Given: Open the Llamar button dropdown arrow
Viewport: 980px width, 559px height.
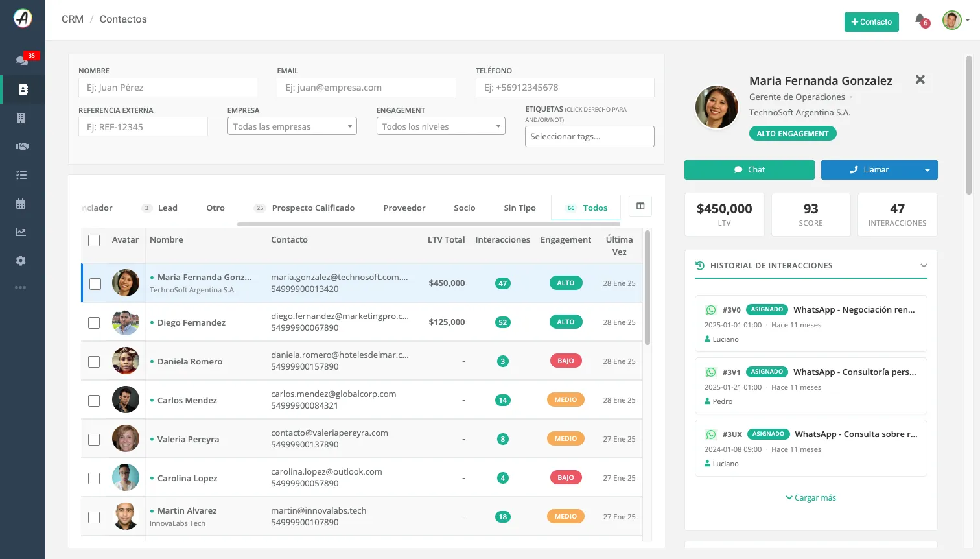Looking at the screenshot, I should pyautogui.click(x=927, y=170).
